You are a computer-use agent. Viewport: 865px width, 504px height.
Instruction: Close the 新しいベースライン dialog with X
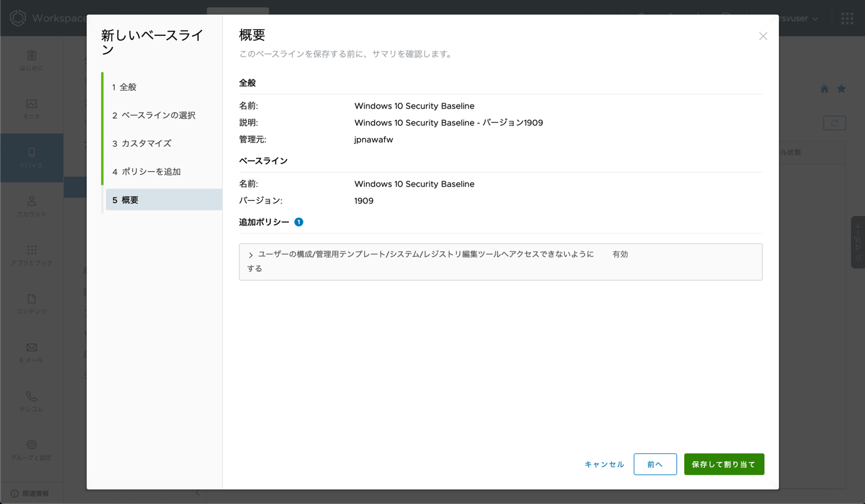pyautogui.click(x=763, y=36)
